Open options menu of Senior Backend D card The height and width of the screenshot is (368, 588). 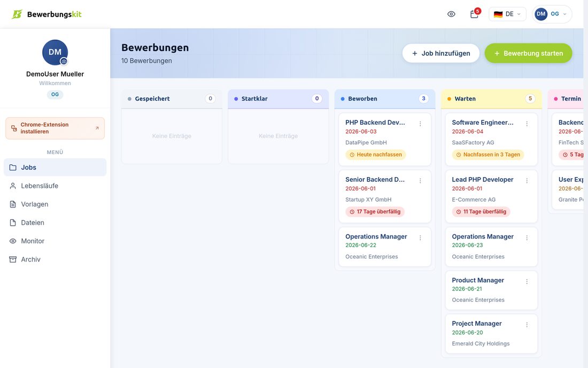[420, 181]
